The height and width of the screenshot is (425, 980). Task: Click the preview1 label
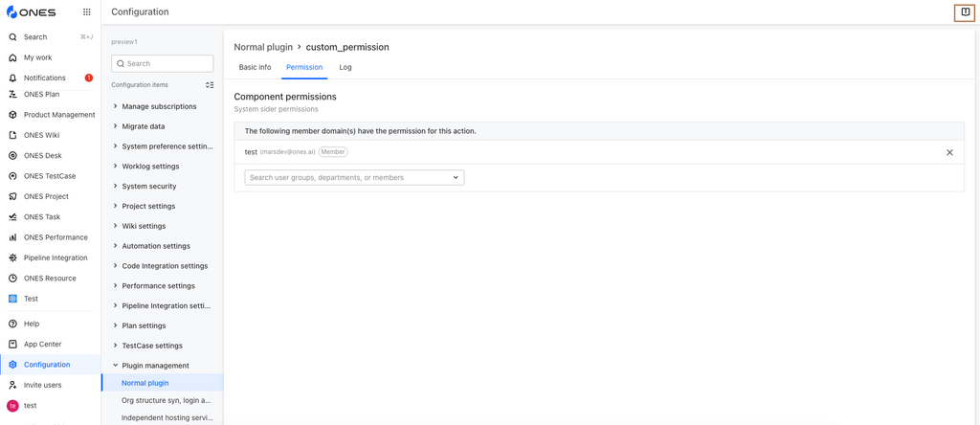pyautogui.click(x=123, y=42)
